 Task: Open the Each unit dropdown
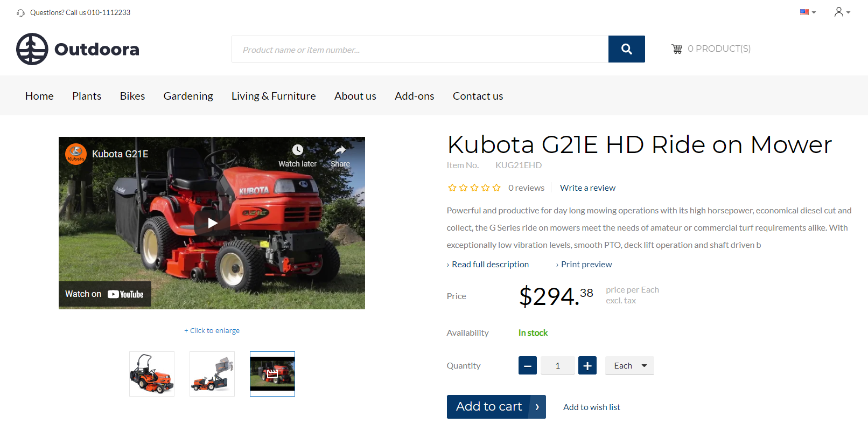pos(629,365)
